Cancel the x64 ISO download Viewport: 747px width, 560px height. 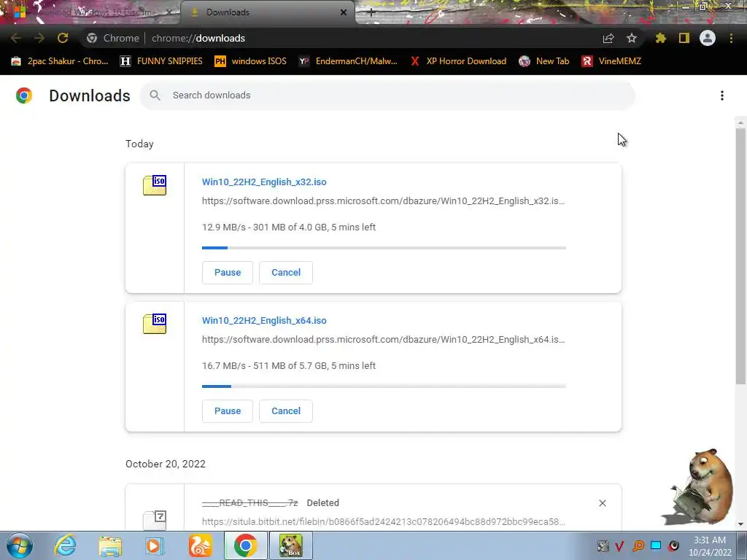pos(286,411)
